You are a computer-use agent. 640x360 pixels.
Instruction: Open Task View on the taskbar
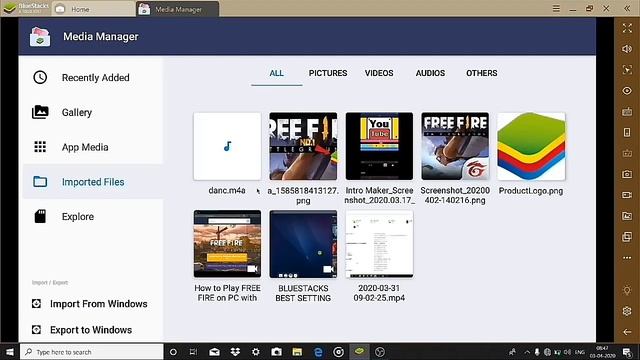[193, 352]
